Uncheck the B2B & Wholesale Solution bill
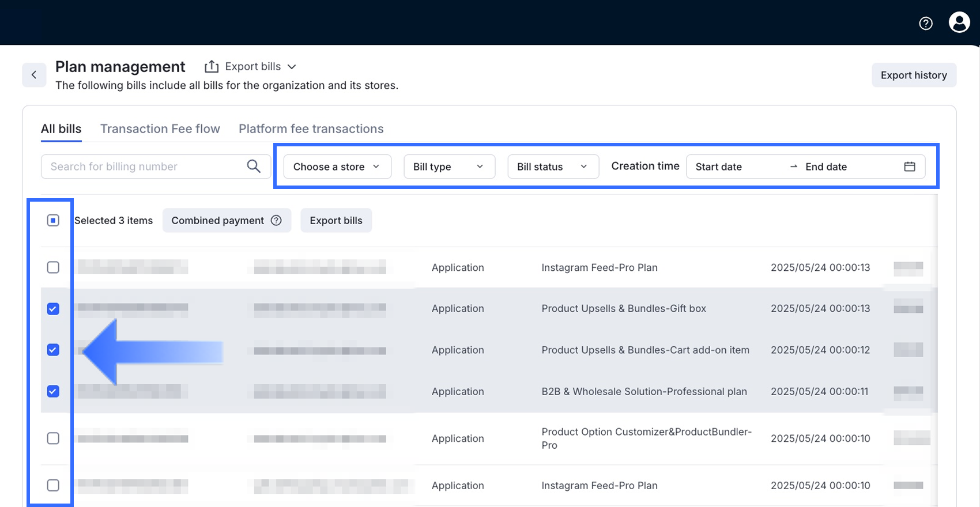Viewport: 980px width, 507px height. pyautogui.click(x=53, y=392)
